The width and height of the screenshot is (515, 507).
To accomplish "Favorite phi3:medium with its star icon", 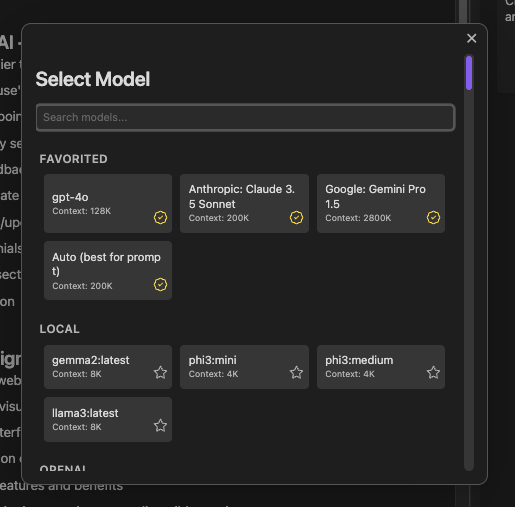I will (x=433, y=372).
